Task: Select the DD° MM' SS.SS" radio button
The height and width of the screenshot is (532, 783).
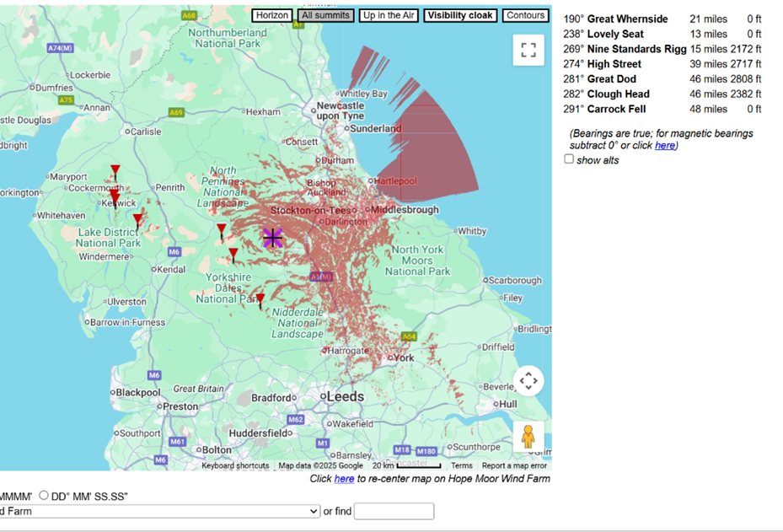Action: point(44,496)
